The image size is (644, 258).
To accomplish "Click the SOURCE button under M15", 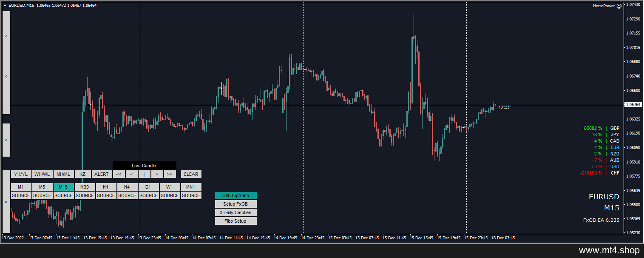I will click(x=64, y=195).
